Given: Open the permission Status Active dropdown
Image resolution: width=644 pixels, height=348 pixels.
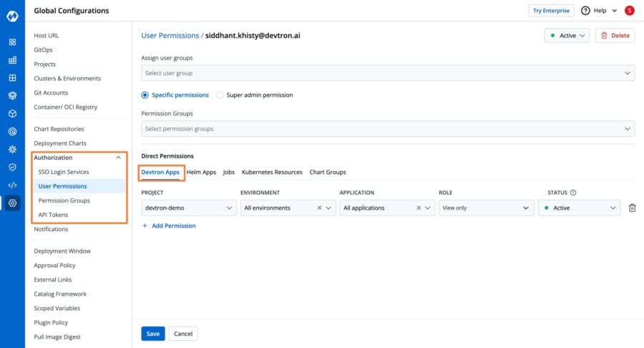Looking at the screenshot, I should (579, 208).
